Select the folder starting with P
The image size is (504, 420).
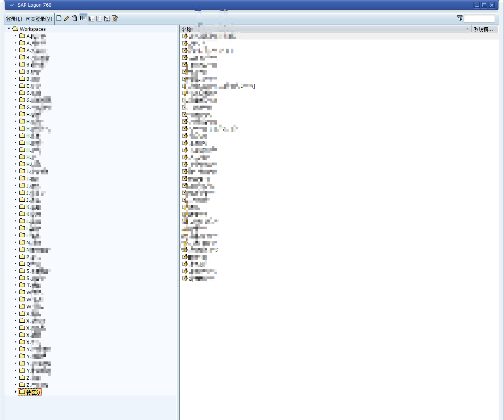tap(30, 257)
